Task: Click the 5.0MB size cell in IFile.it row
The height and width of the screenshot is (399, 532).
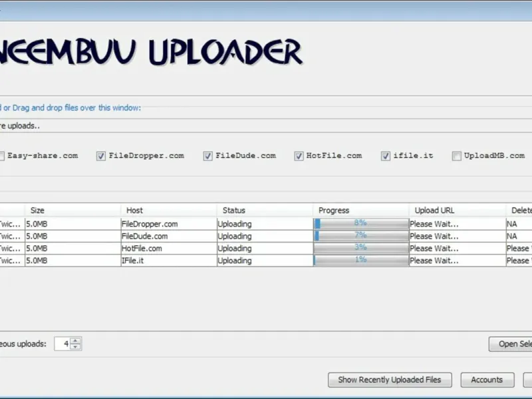Action: tap(72, 261)
